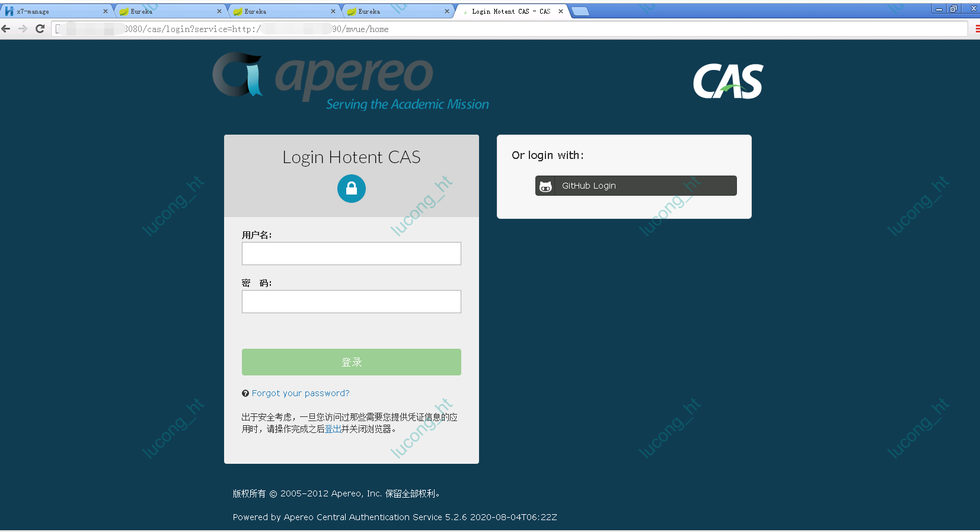Click the 版权所有 copyright line
The height and width of the screenshot is (532, 980).
(x=336, y=493)
